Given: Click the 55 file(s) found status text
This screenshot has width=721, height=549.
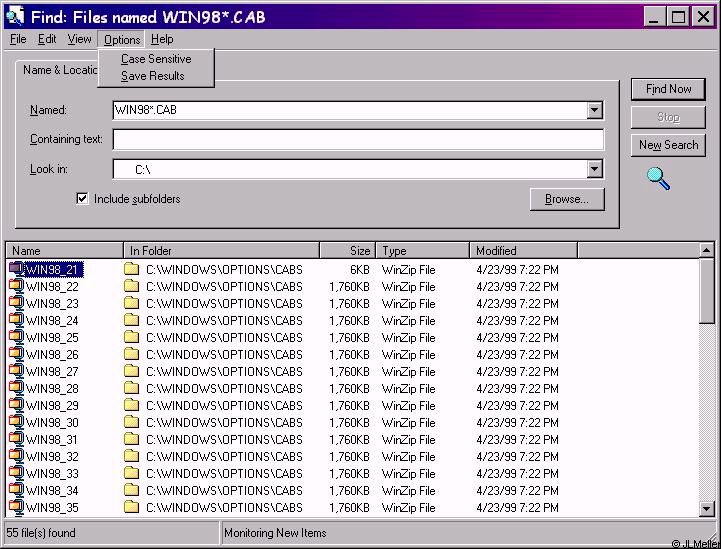Looking at the screenshot, I should [x=41, y=533].
